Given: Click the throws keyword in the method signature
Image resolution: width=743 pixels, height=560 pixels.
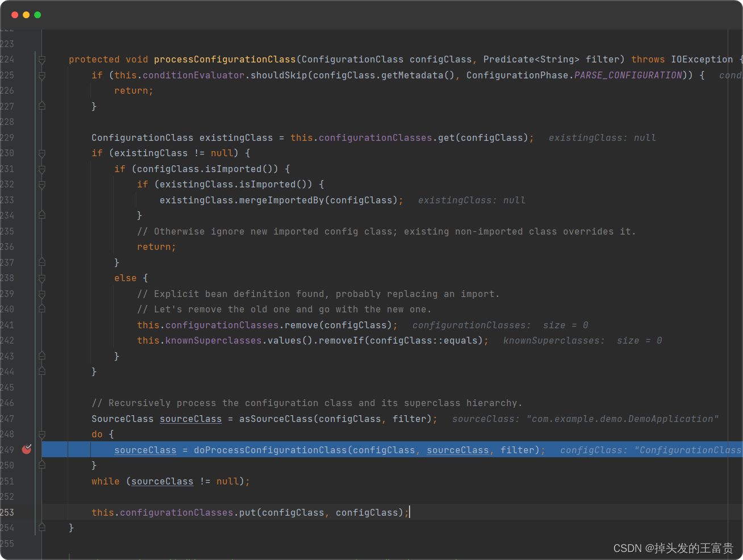Looking at the screenshot, I should point(648,60).
